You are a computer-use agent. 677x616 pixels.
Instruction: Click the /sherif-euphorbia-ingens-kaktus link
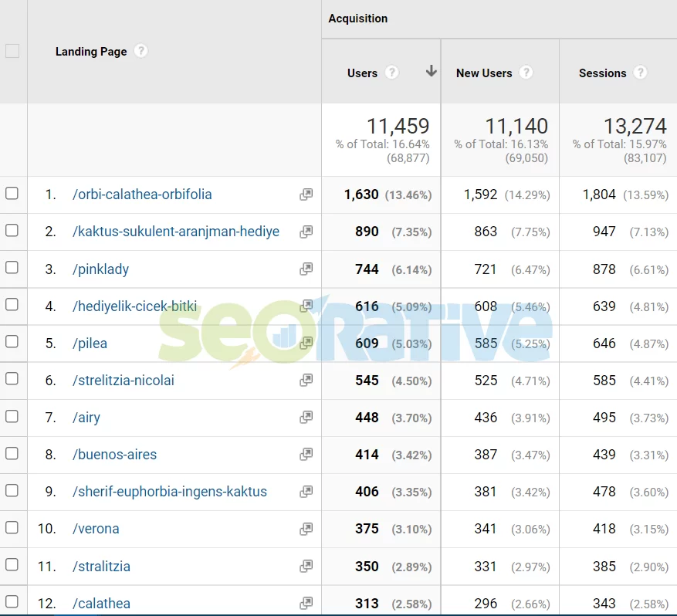(170, 492)
